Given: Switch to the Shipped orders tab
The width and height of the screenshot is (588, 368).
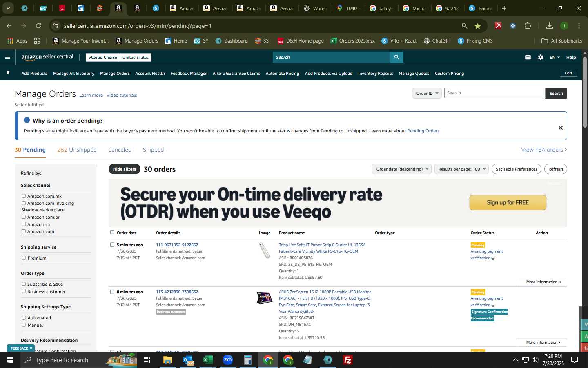Looking at the screenshot, I should click(153, 150).
